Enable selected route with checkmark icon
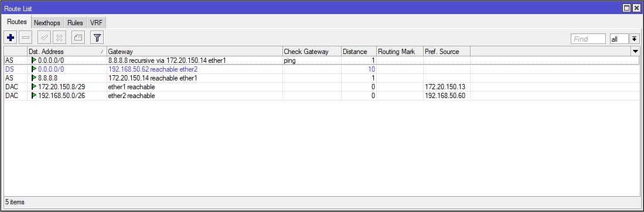 44,38
